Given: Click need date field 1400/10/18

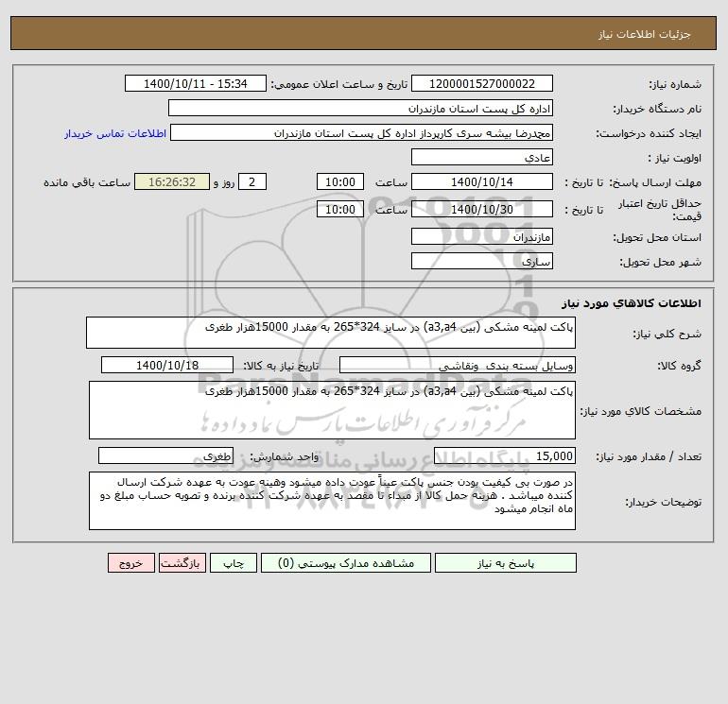Looking at the screenshot, I should 167,365.
